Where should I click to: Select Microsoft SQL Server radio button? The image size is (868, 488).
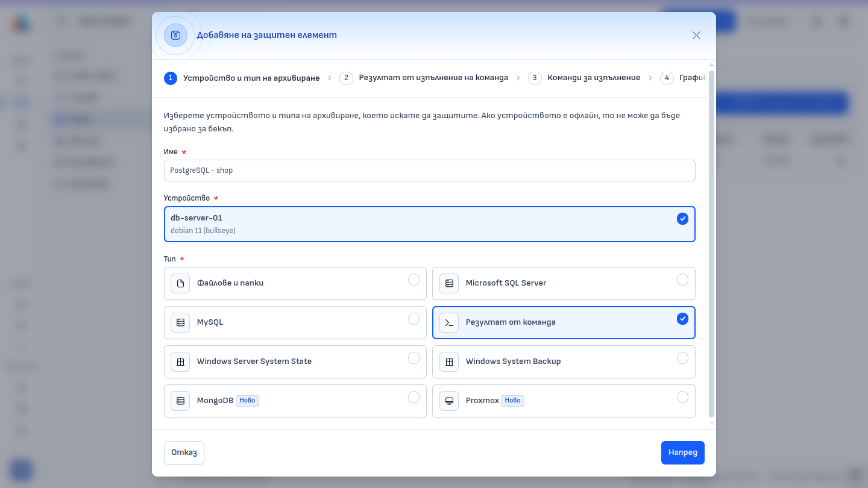pyautogui.click(x=682, y=280)
